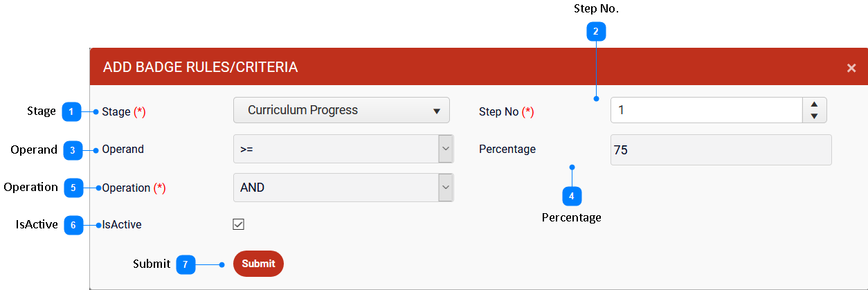Open the Operation dropdown showing AND

coord(343,188)
